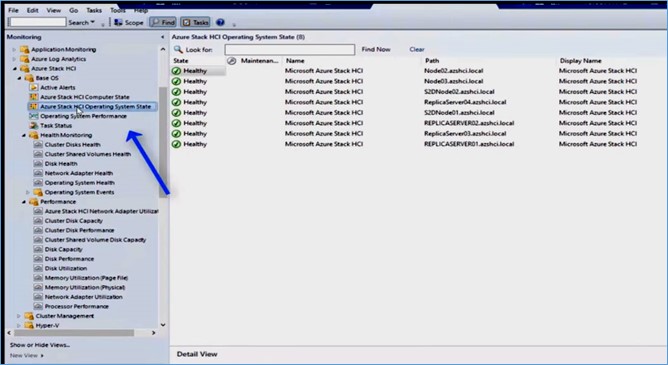
Task: Open the Task Status view icon
Action: click(33, 126)
